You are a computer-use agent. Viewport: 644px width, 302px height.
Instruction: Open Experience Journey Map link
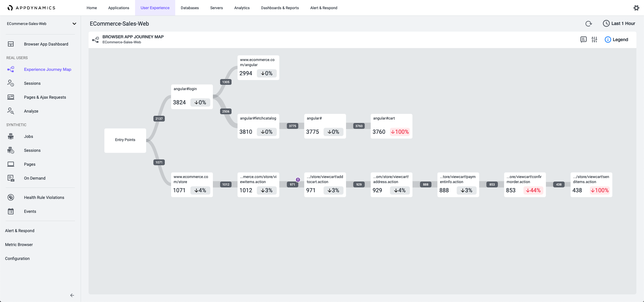point(48,70)
